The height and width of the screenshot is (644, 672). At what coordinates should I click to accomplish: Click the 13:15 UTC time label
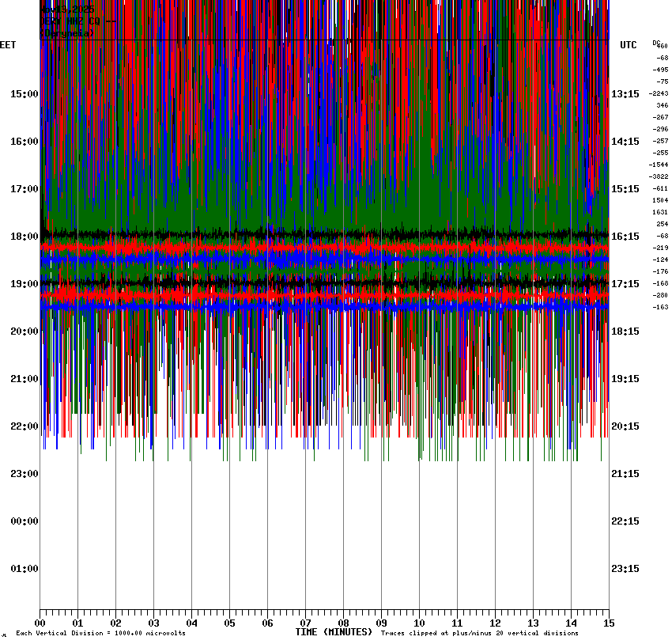(625, 94)
